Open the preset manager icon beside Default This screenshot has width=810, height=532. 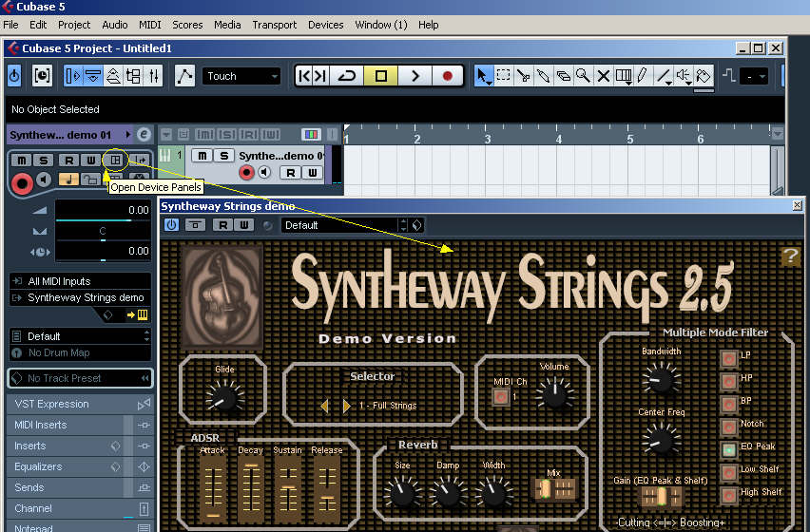pyautogui.click(x=416, y=225)
